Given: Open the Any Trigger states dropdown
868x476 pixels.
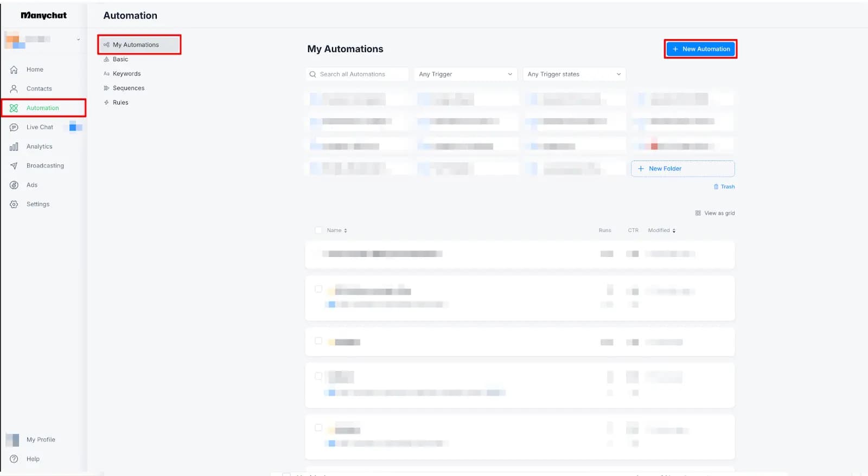Looking at the screenshot, I should coord(575,74).
